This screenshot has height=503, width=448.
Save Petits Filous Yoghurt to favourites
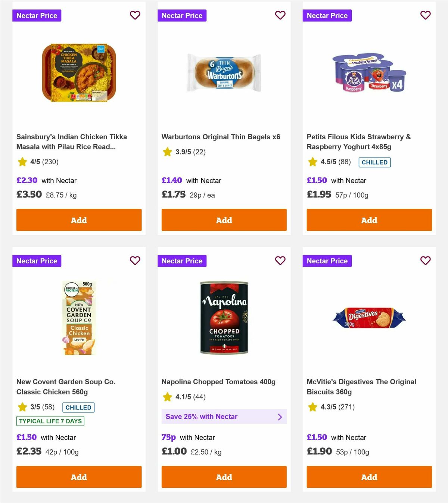[425, 15]
